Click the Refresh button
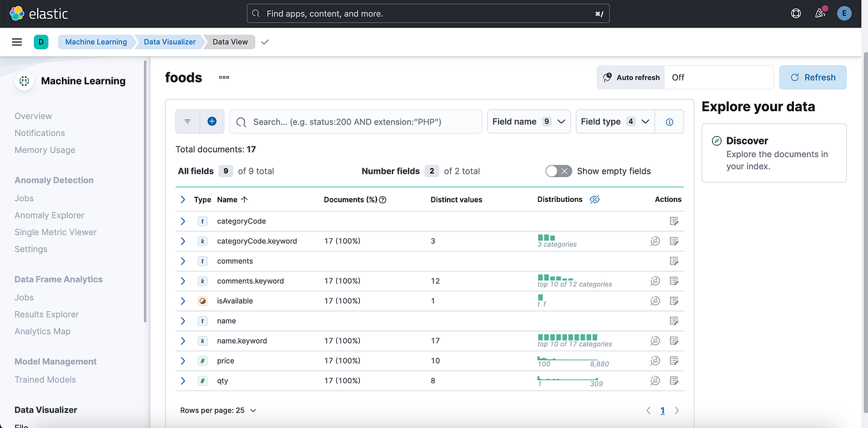 812,77
